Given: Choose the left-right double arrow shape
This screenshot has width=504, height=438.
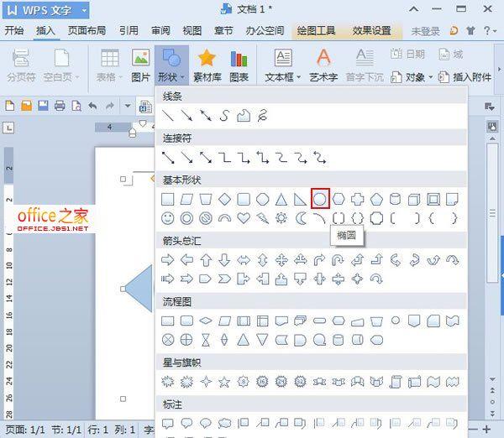Looking at the screenshot, I should [244, 260].
